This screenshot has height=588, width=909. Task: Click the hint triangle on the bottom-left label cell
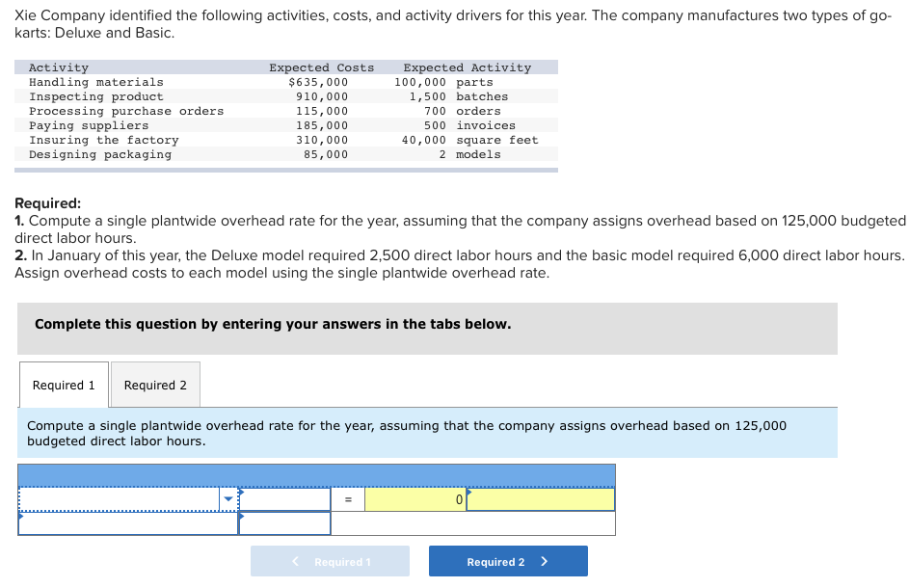pos(19,516)
